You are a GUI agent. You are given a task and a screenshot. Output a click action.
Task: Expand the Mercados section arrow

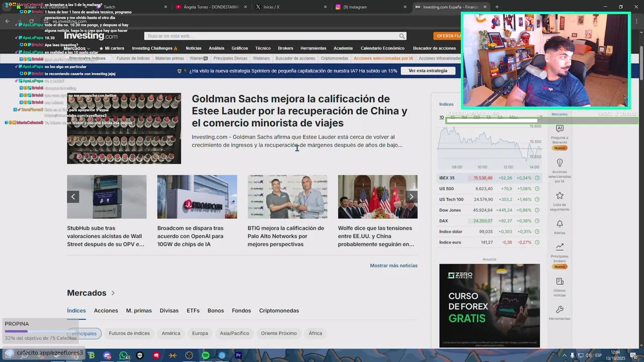(x=113, y=293)
